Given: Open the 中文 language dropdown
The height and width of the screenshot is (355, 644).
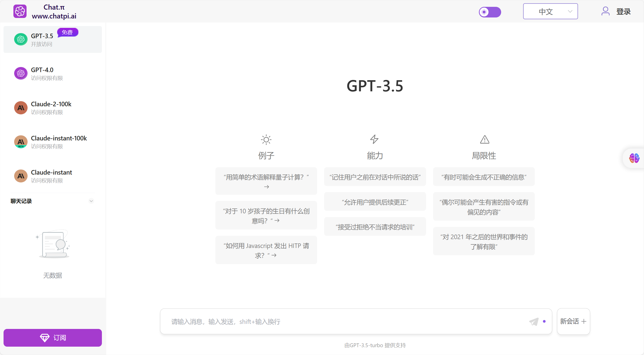Looking at the screenshot, I should pyautogui.click(x=550, y=11).
